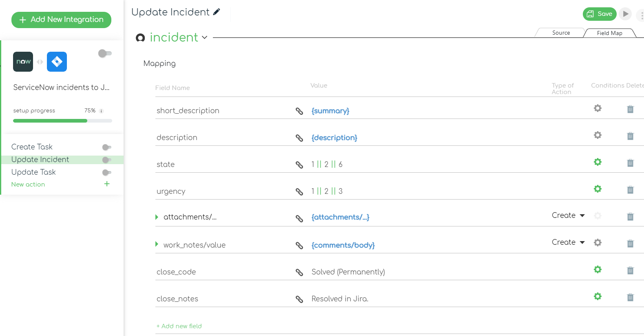Open conditions gear for close_code field
This screenshot has height=336, width=644.
[598, 270]
